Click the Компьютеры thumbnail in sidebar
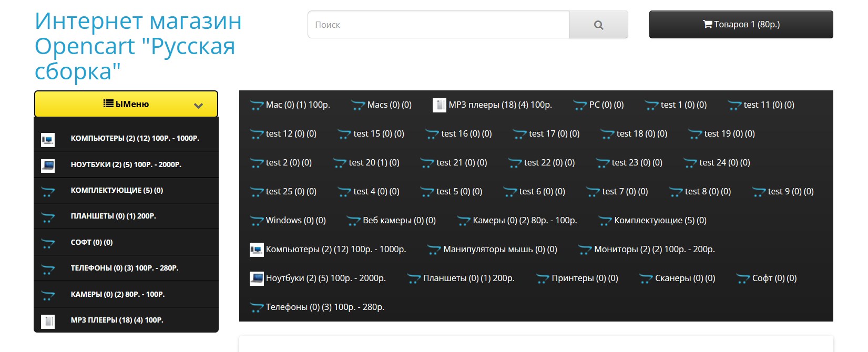 (x=48, y=139)
